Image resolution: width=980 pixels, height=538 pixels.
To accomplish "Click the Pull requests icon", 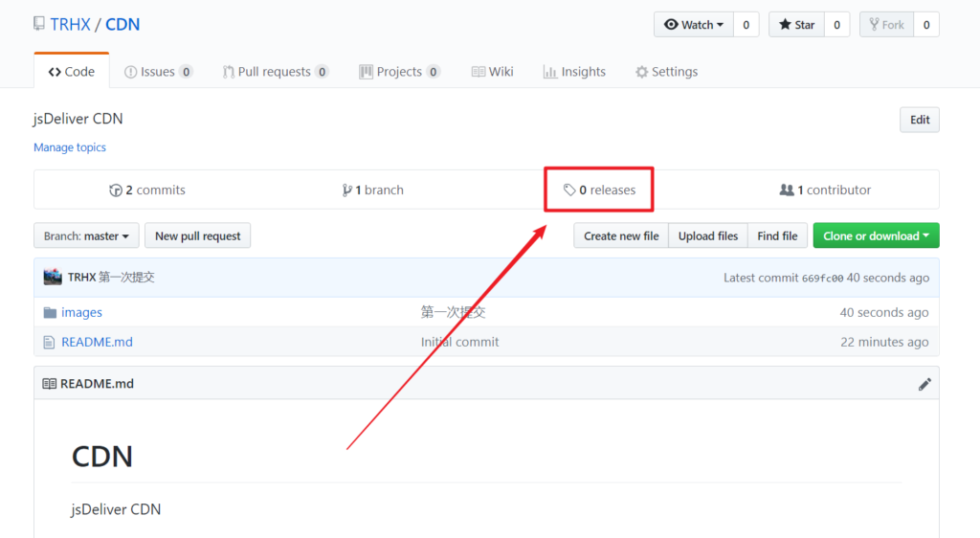I will tap(228, 72).
